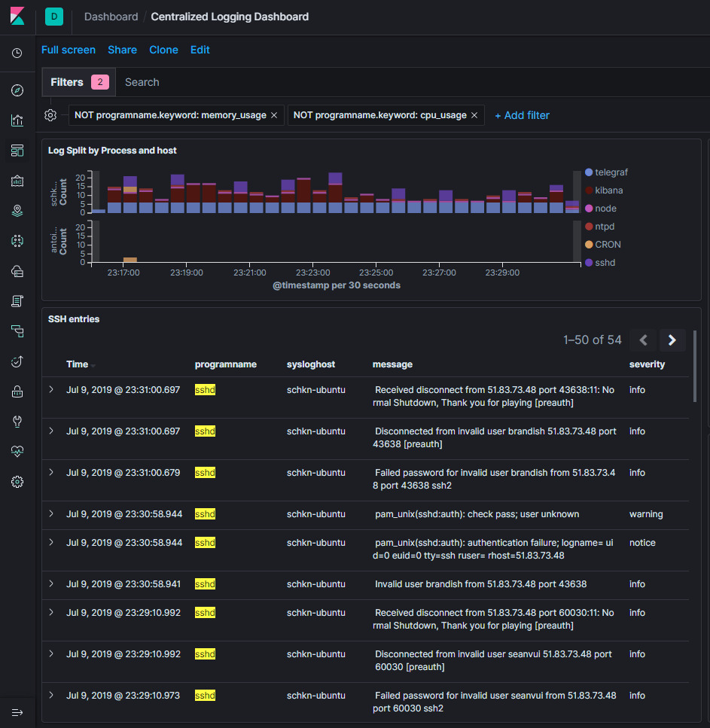Expand the 'authentication failure' notice row

pos(51,542)
